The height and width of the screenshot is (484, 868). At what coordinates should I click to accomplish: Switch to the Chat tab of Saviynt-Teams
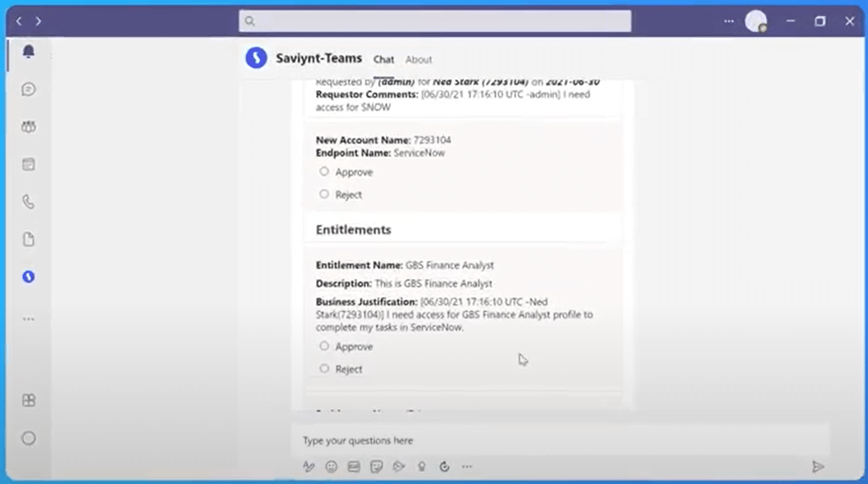click(x=384, y=59)
